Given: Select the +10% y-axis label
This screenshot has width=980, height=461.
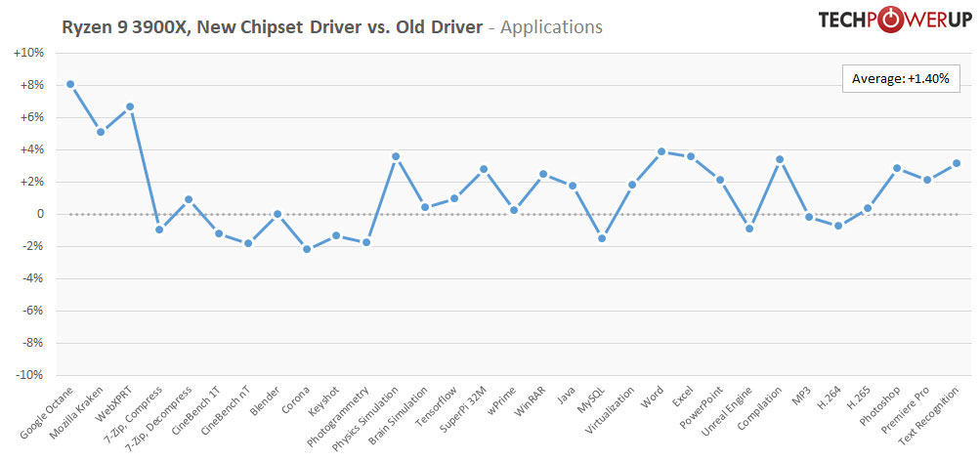Looking at the screenshot, I should (x=28, y=53).
